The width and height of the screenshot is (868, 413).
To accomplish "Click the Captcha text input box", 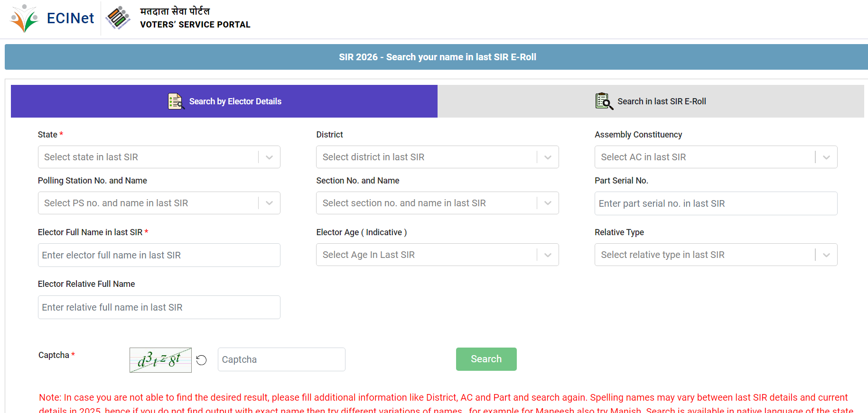I will [281, 359].
